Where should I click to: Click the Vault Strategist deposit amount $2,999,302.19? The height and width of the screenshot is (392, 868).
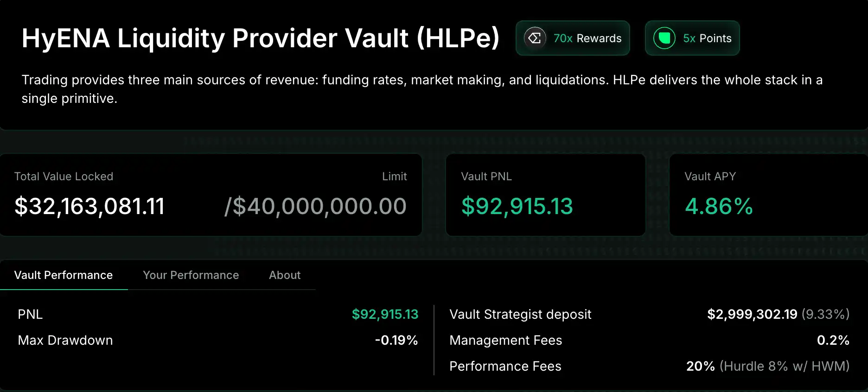coord(752,314)
